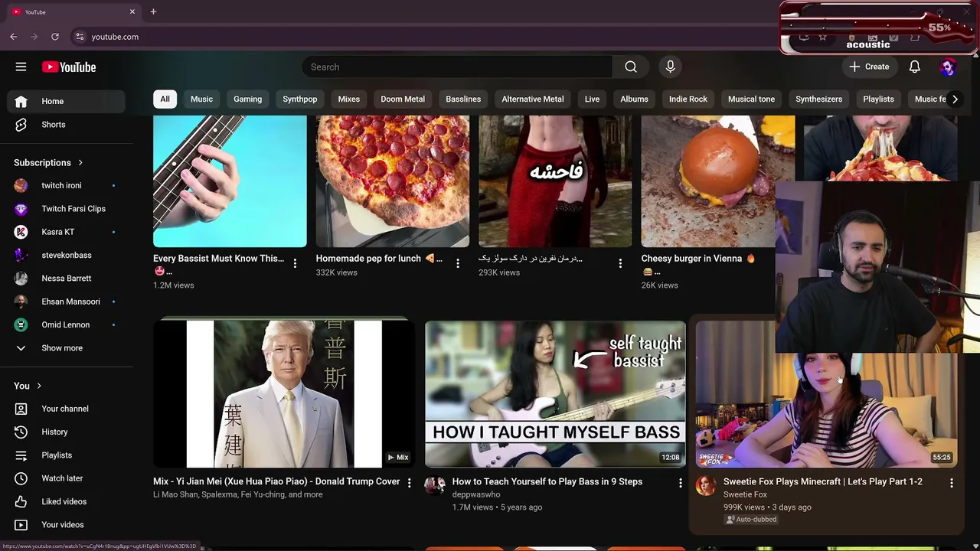Open the Sweetie Fox channel avatar
980x551 pixels.
pyautogui.click(x=706, y=486)
